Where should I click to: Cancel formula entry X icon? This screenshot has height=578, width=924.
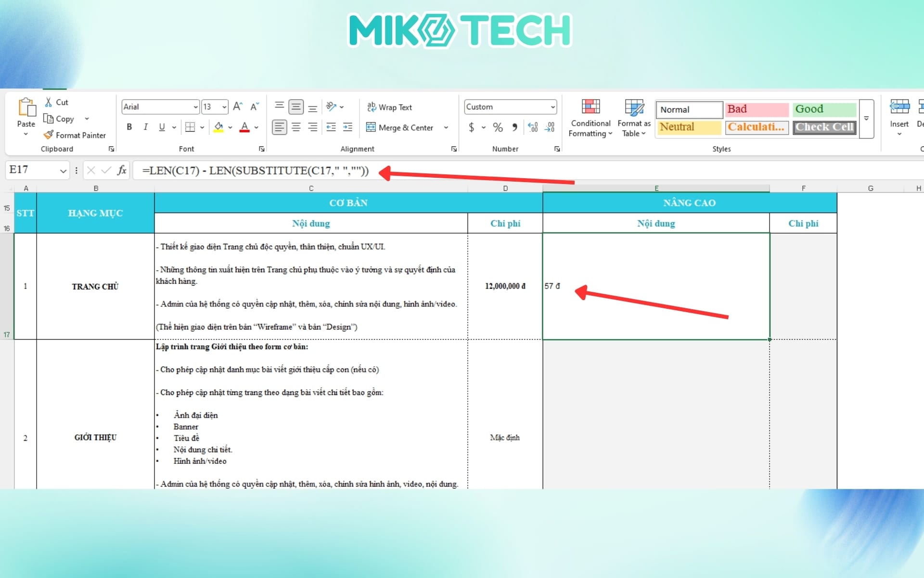(91, 170)
